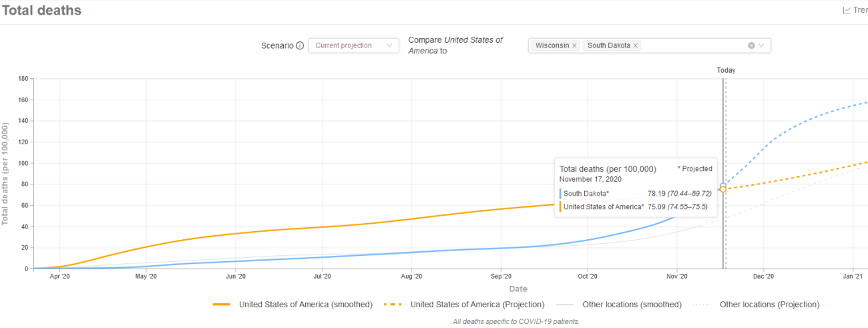The width and height of the screenshot is (868, 328).
Task: Clear all compared locations
Action: pos(751,46)
